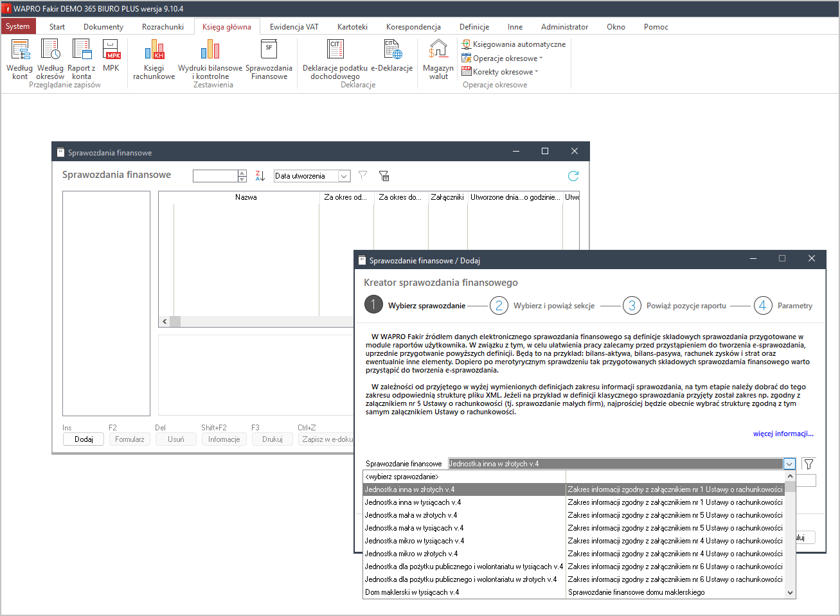The height and width of the screenshot is (616, 840).
Task: Open Księgi rachunkowe reports
Action: [x=154, y=59]
